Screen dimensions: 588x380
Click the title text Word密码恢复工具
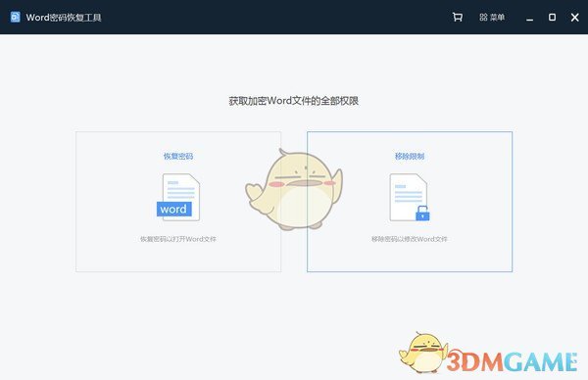tap(64, 18)
